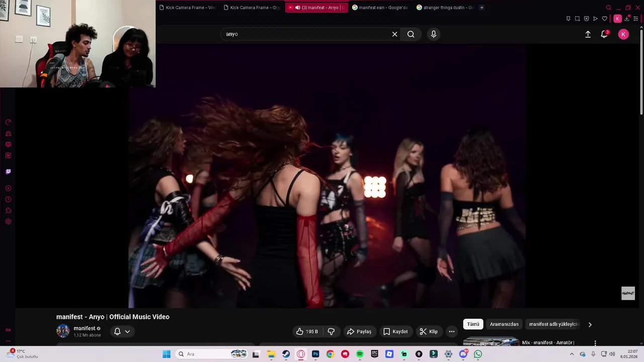Open the YouTube account avatar K
The image size is (644, 362).
[x=623, y=34]
